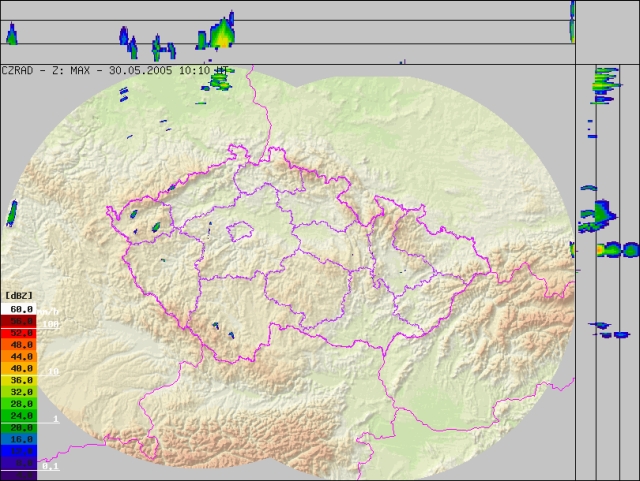Pick the 20.0 dBZ dark green swatch
The image size is (640, 481).
coord(19,427)
